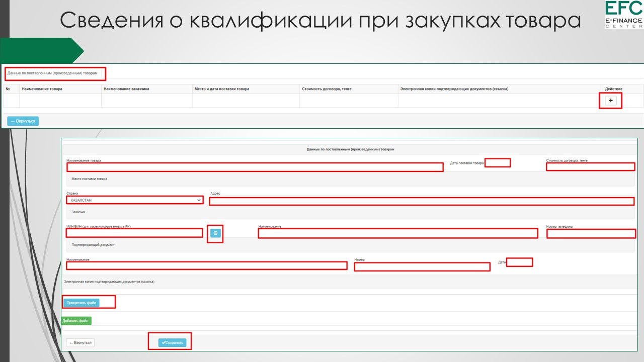Click the upper blue Вернуться button
Viewport: 644px width, 362px height.
click(x=23, y=121)
